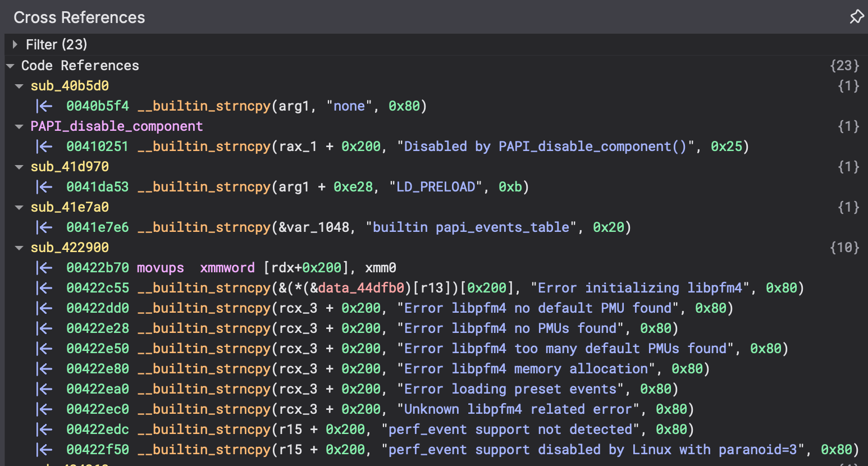Pin the Cross References panel
Viewport: 868px width, 466px height.
[x=857, y=17]
